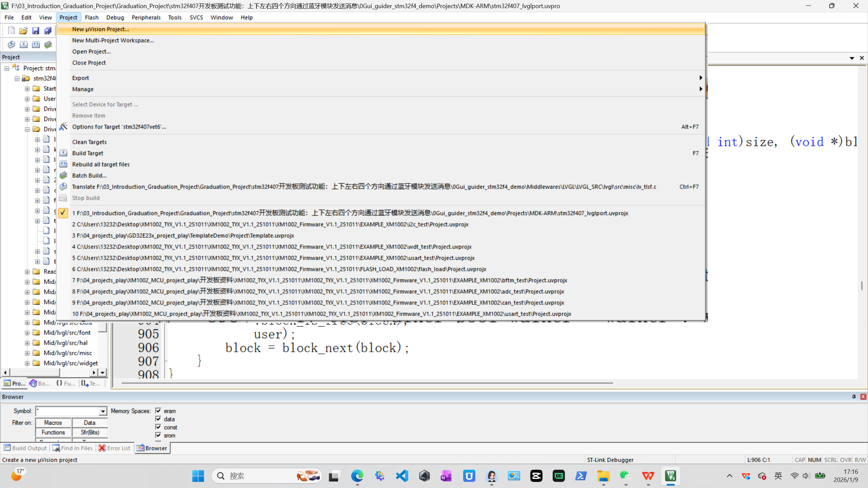Toggle the srom memory space checkbox
This screenshot has width=868, height=488.
point(158,435)
